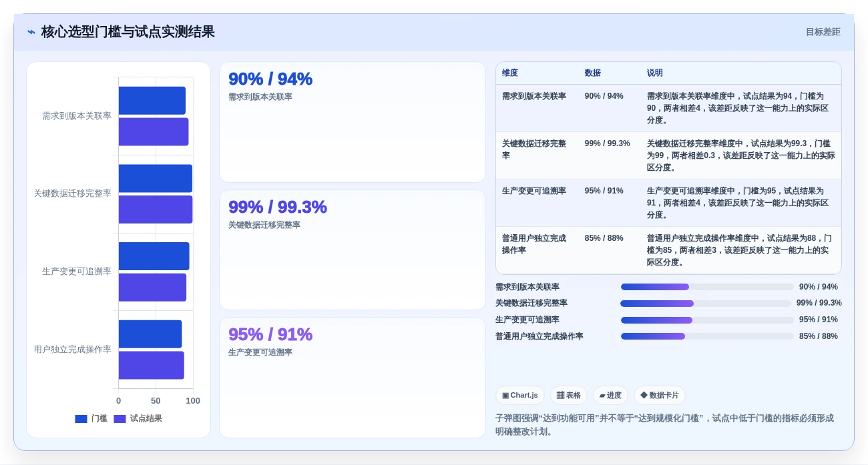Click the 试点结果 bar for 用户独立完成操作率
Image resolution: width=868 pixels, height=465 pixels.
coord(152,365)
